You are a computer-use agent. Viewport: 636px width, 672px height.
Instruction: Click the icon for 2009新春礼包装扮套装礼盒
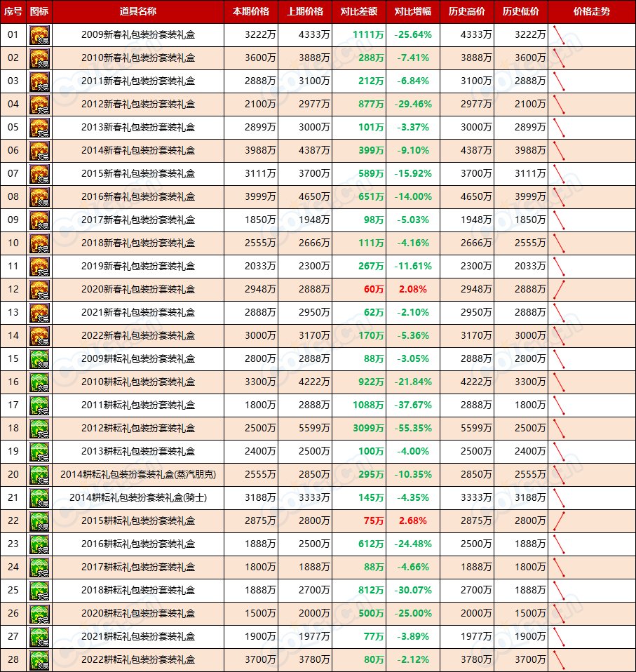pyautogui.click(x=39, y=35)
